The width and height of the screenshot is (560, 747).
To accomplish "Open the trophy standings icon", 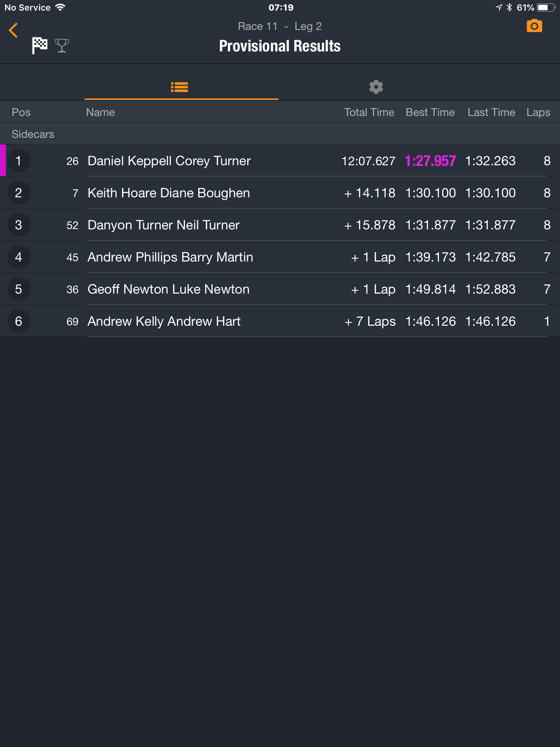I will point(62,46).
